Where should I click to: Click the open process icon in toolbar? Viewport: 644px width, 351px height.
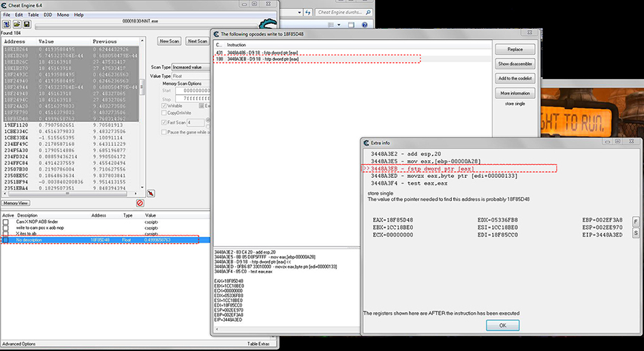point(7,24)
